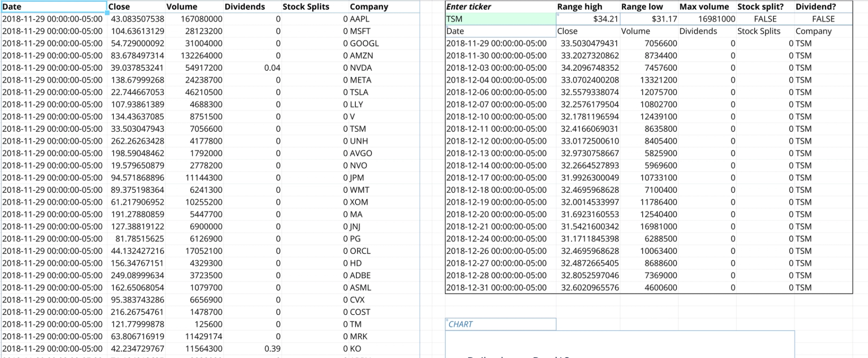Select the AMZN company cell
The height and width of the screenshot is (358, 868).
pyautogui.click(x=384, y=55)
